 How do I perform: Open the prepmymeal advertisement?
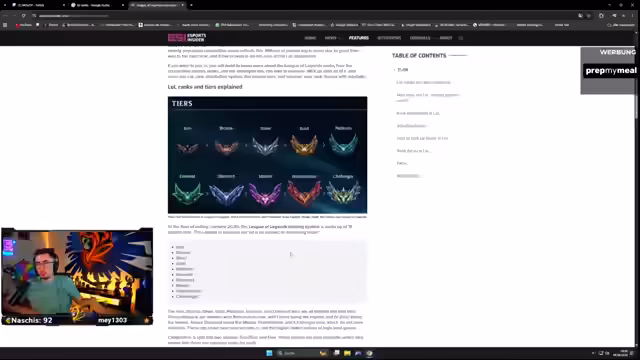pyautogui.click(x=610, y=71)
